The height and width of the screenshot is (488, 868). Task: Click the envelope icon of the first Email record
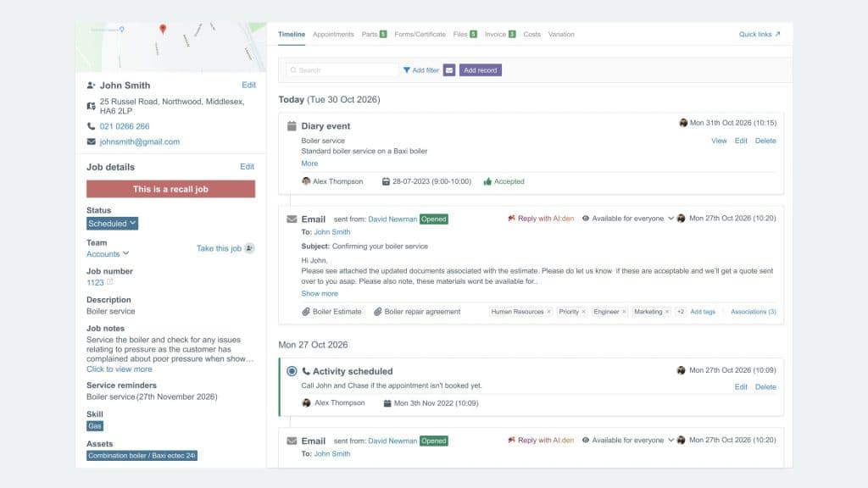[x=292, y=219]
